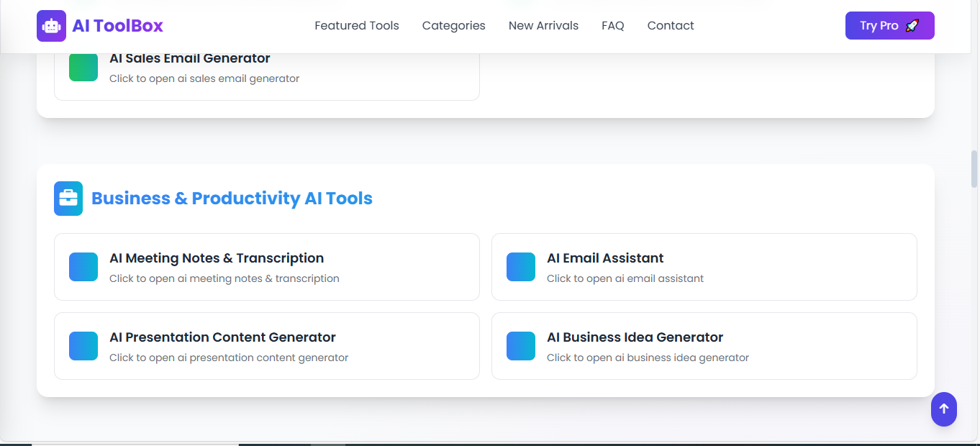Viewport: 980px width, 446px height.
Task: Click Business & Productivity AI Tools heading
Action: click(x=232, y=199)
